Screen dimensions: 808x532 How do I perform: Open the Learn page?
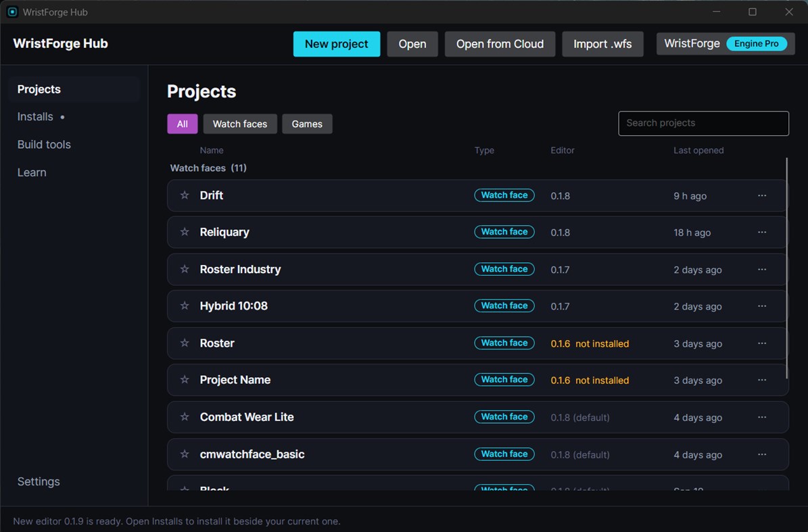point(74,172)
